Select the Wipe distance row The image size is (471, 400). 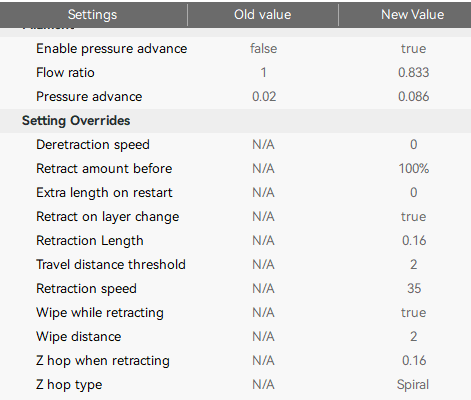235,337
